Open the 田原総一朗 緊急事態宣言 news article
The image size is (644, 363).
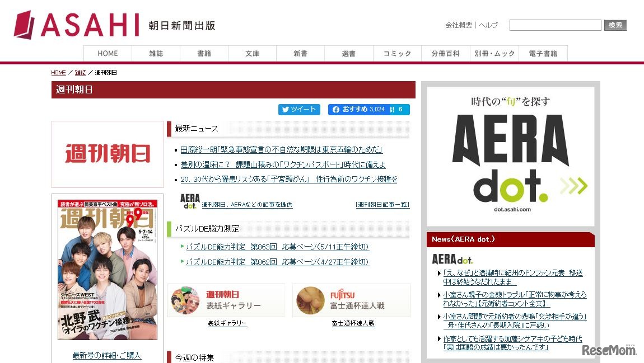(x=281, y=149)
